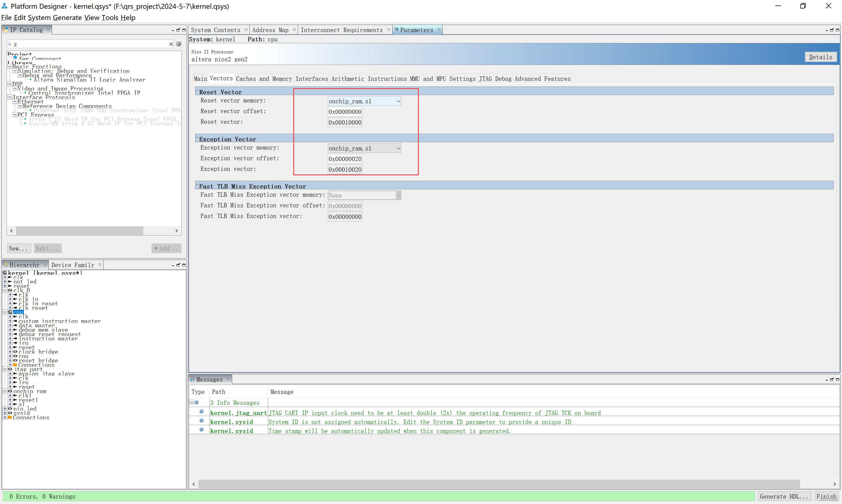The width and height of the screenshot is (842, 504).
Task: Switch to the System Contents tab
Action: coord(215,30)
